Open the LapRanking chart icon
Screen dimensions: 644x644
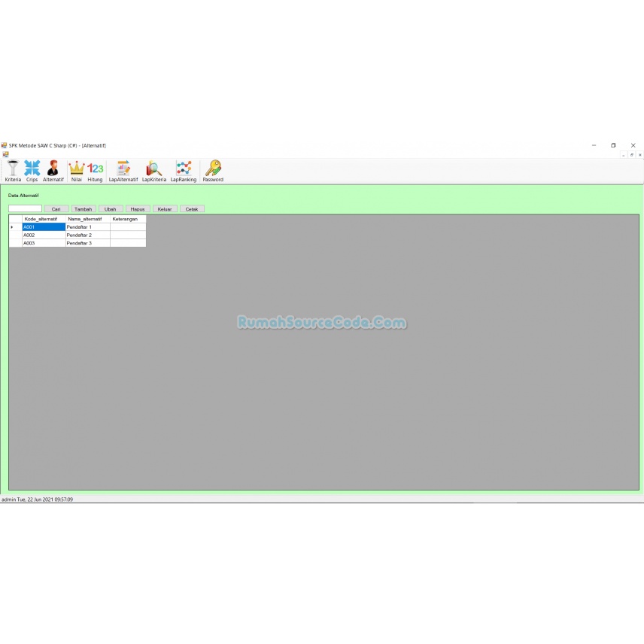coord(184,171)
